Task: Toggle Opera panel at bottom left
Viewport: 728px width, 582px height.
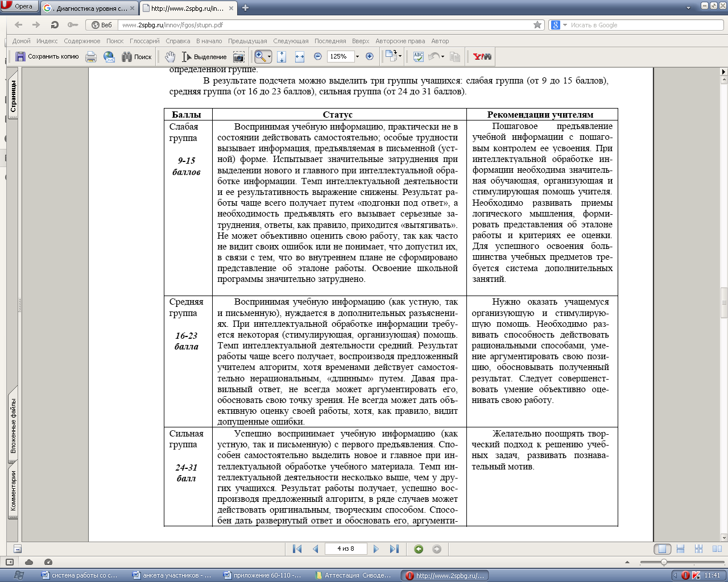Action: click(x=10, y=562)
